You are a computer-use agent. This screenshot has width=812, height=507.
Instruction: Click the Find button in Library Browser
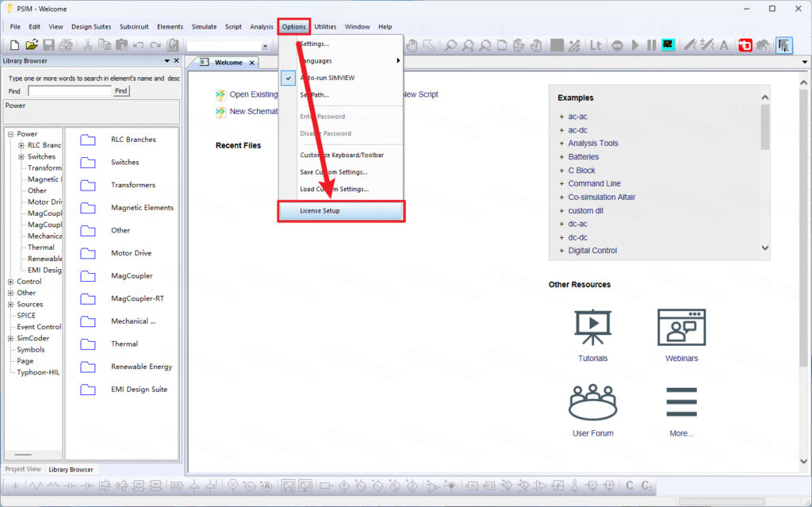(121, 91)
